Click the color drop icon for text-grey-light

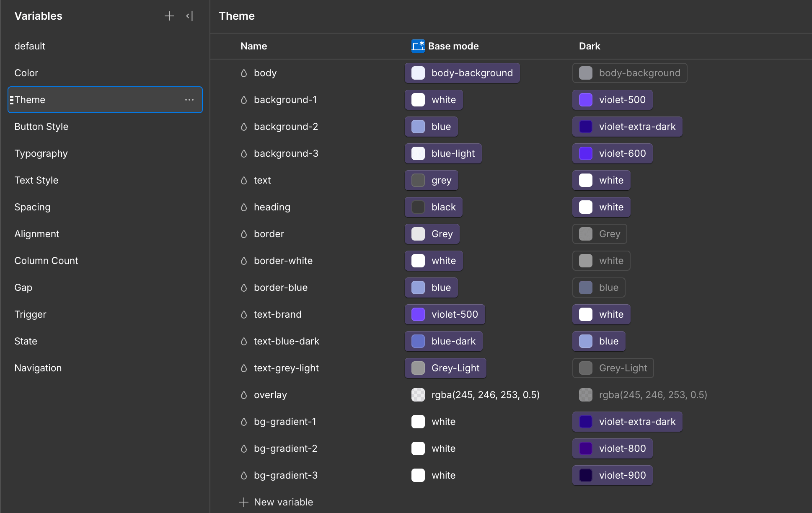click(244, 368)
